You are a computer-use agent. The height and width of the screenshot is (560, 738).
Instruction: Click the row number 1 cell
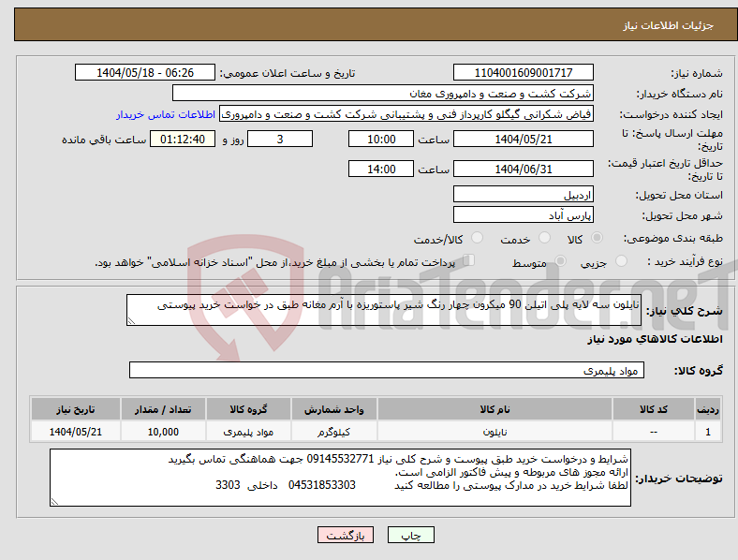[708, 432]
